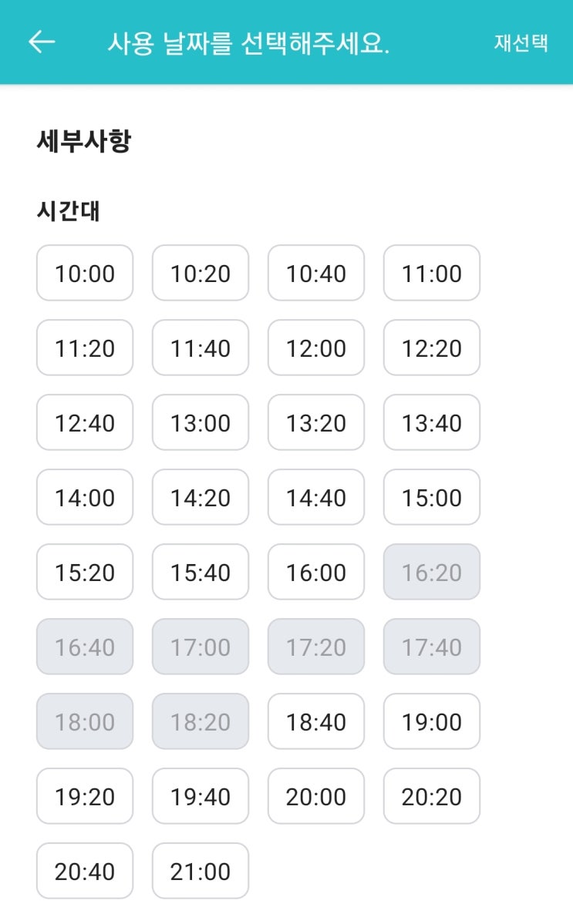
Task: Select the 10:00 time slot
Action: (x=85, y=274)
